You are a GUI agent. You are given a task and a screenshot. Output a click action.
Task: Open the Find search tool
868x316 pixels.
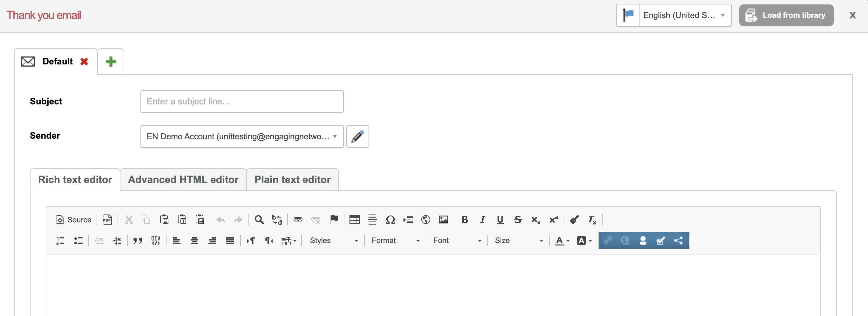coord(259,220)
